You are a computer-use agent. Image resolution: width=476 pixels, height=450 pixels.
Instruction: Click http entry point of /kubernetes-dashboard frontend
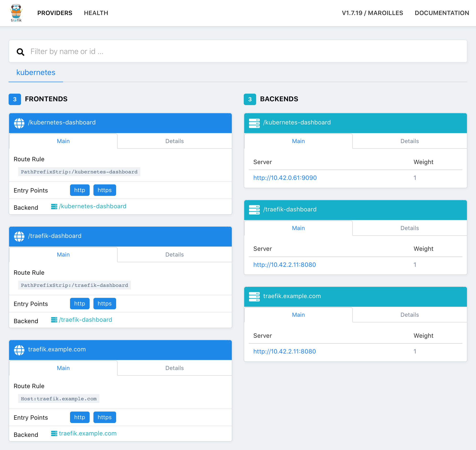(80, 190)
